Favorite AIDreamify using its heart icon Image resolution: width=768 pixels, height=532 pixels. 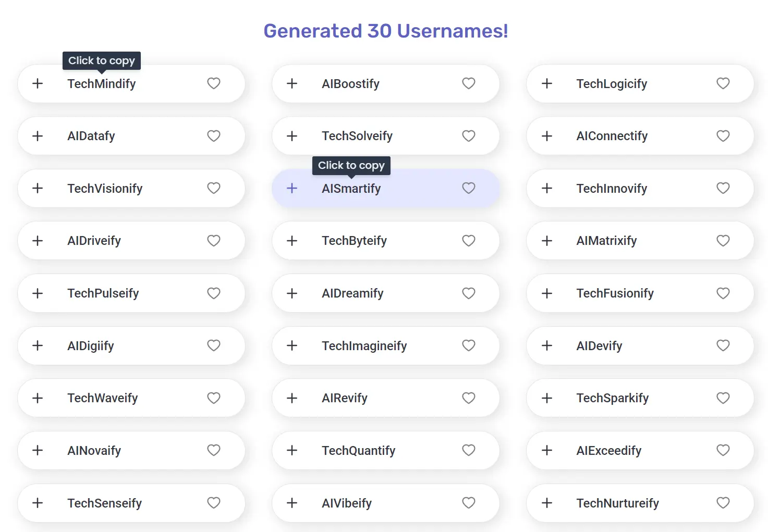468,293
